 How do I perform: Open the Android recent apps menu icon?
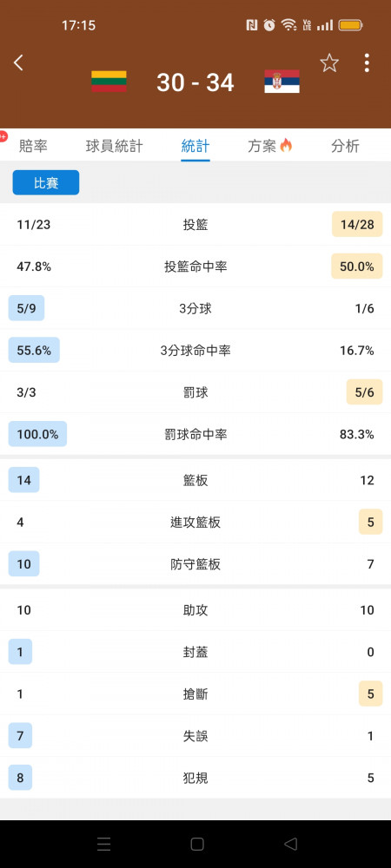click(x=103, y=844)
